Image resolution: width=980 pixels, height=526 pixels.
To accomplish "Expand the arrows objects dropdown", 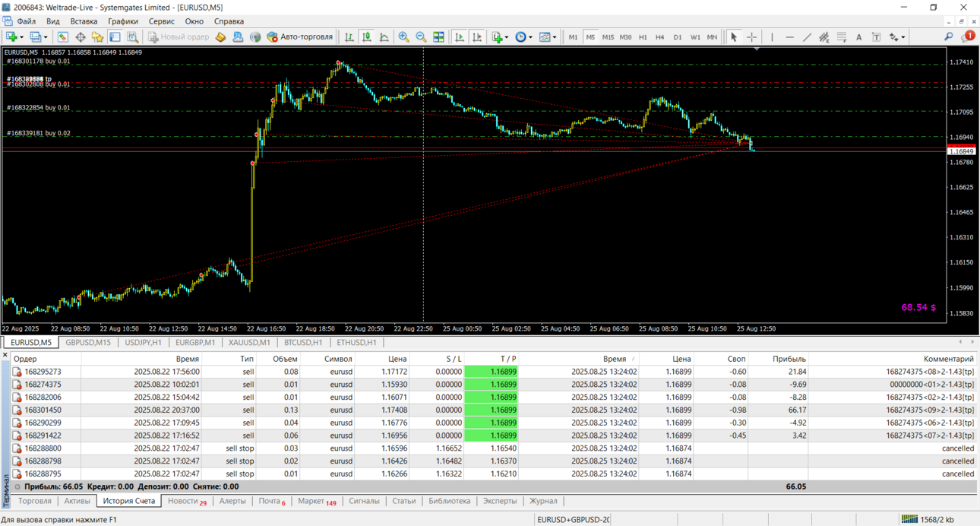I will pos(903,37).
